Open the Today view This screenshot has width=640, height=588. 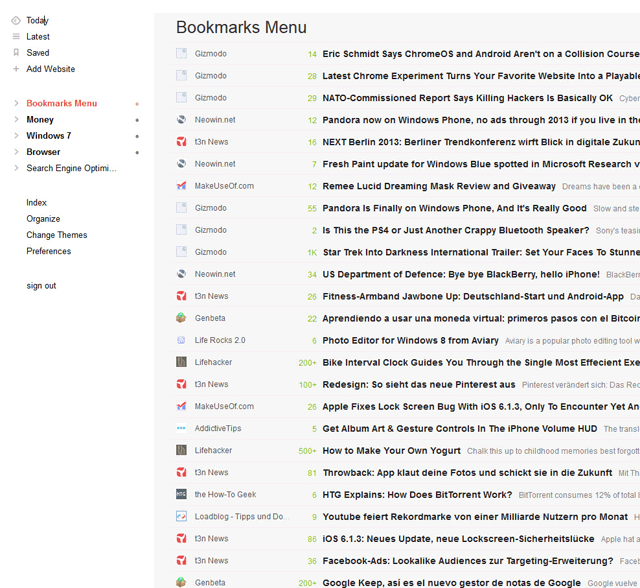point(38,20)
